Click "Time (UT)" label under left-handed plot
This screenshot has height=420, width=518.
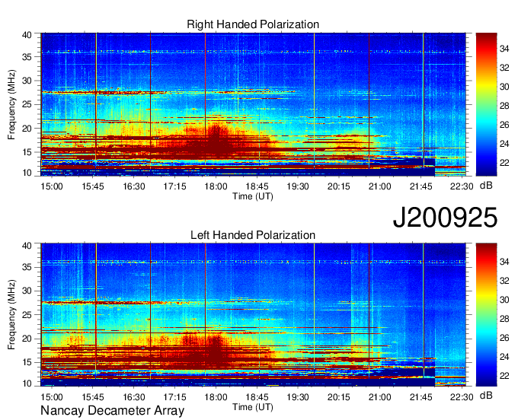pos(253,407)
